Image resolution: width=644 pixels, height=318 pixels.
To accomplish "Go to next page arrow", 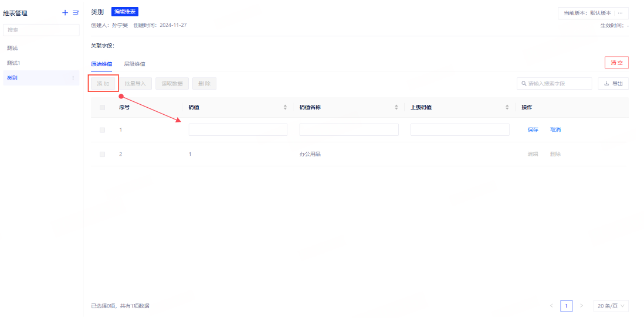I will click(x=581, y=306).
